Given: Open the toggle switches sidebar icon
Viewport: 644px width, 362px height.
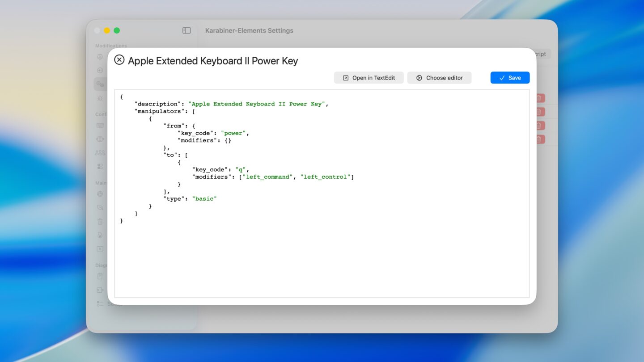Looking at the screenshot, I should click(x=100, y=166).
